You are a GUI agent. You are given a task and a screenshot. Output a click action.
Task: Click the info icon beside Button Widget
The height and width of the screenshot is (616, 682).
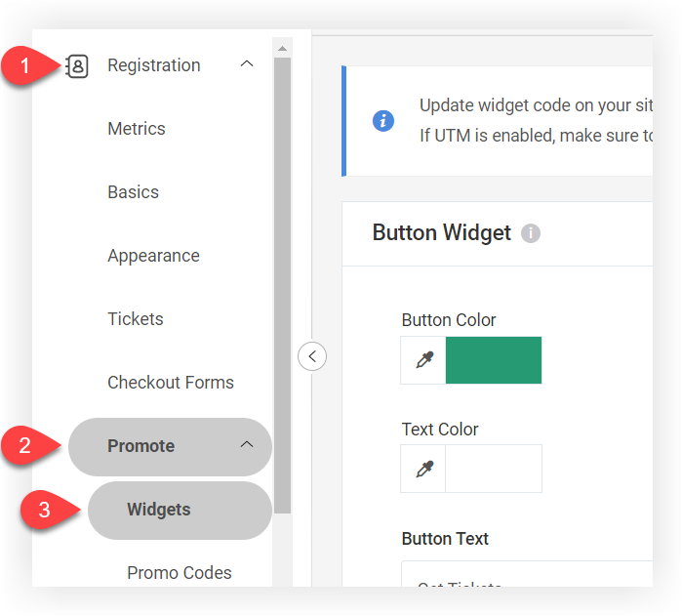tap(531, 233)
